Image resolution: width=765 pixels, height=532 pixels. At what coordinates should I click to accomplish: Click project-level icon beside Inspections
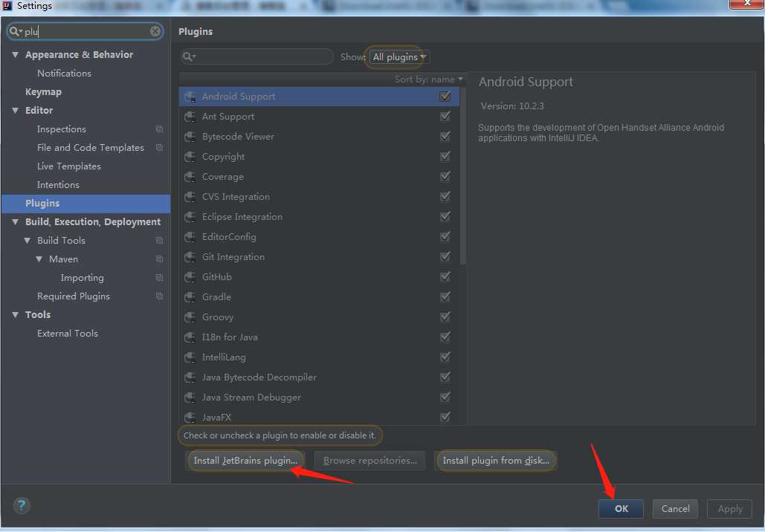159,129
